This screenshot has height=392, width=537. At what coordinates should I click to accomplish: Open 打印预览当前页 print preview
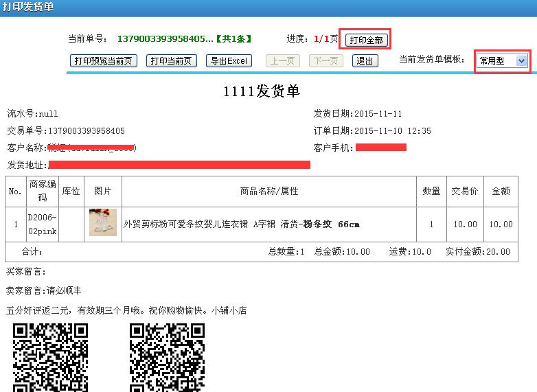point(104,61)
